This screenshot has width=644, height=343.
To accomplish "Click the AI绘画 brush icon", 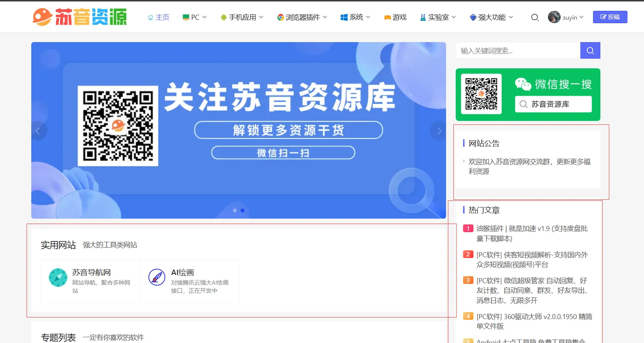I will [x=157, y=277].
